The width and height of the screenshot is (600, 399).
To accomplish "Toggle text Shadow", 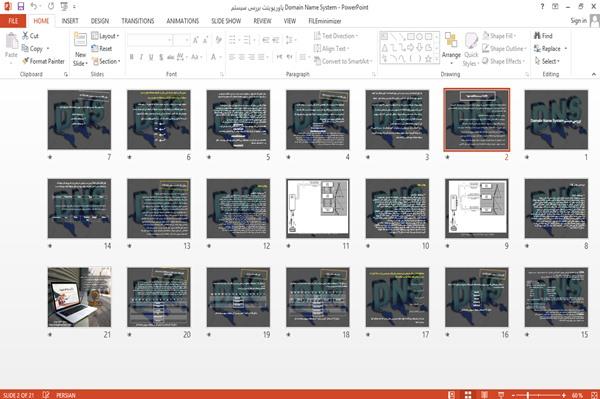I will 161,57.
